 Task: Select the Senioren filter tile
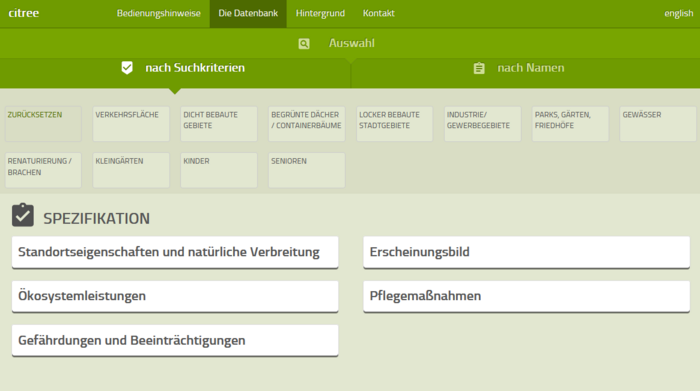(x=307, y=170)
